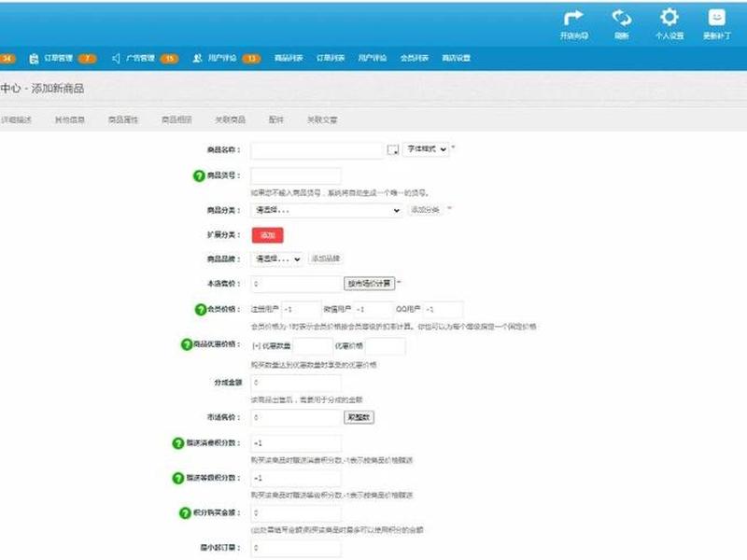Click the 用户评论 person icon
Screen dimensions: 747x560
(198, 58)
